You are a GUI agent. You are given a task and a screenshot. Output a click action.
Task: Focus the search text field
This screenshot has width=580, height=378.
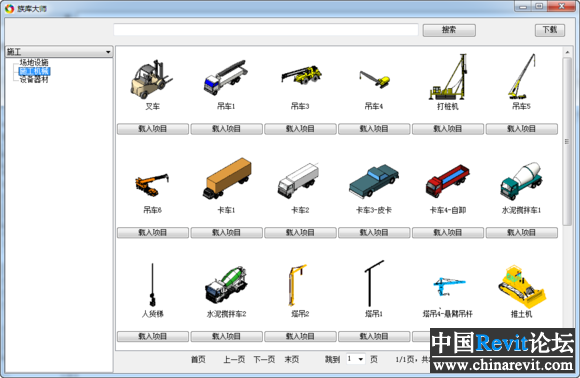coord(266,30)
